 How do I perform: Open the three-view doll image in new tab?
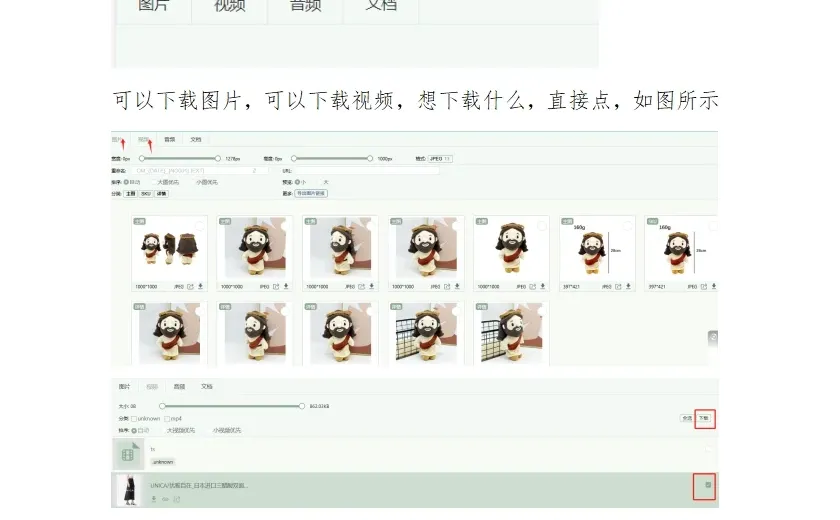tap(190, 287)
